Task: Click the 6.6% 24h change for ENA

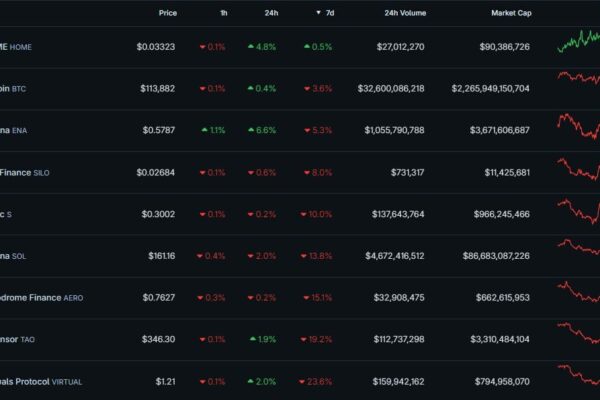Action: 262,130
